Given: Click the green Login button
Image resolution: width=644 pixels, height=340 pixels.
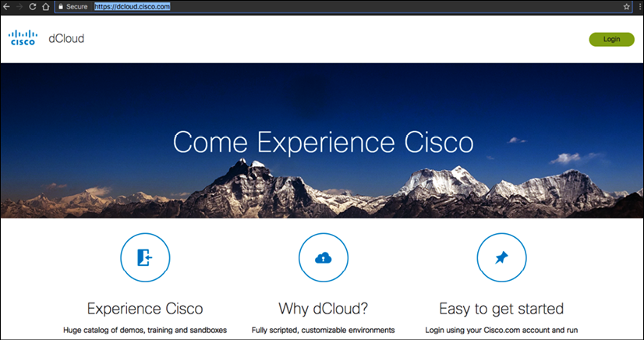Looking at the screenshot, I should click(x=611, y=40).
